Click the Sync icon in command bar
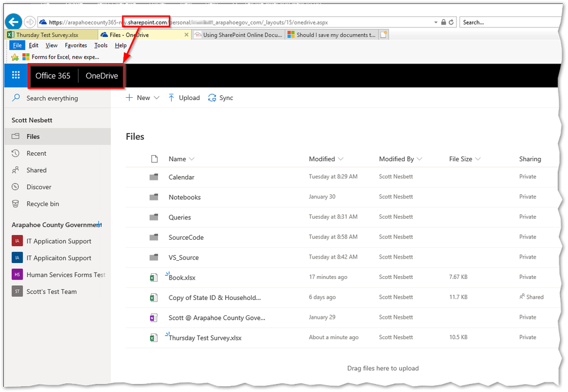 tap(212, 98)
